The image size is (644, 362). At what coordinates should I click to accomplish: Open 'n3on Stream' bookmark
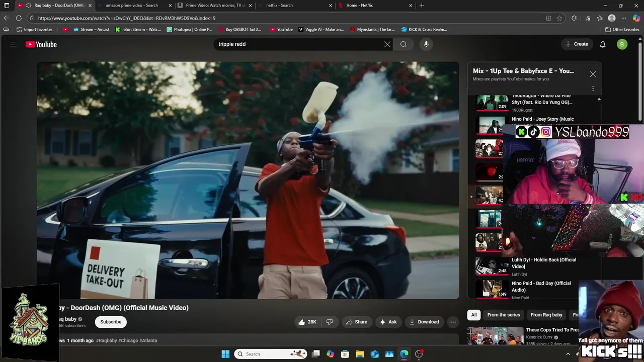tap(138, 30)
